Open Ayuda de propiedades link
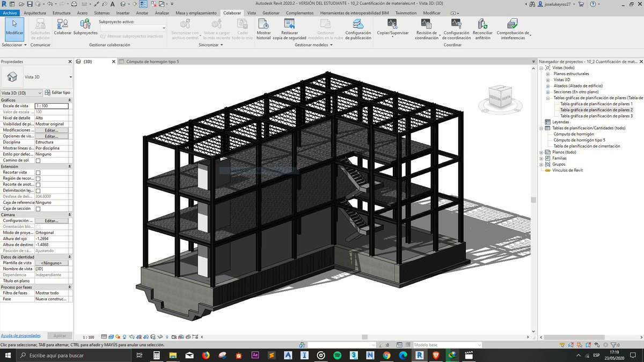This screenshot has height=362, width=644. [20, 335]
